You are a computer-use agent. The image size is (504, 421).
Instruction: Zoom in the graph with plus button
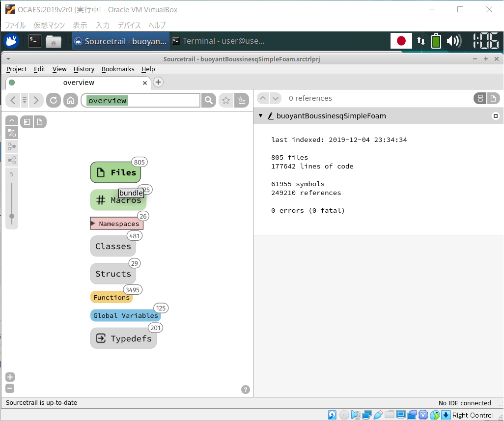click(x=10, y=377)
